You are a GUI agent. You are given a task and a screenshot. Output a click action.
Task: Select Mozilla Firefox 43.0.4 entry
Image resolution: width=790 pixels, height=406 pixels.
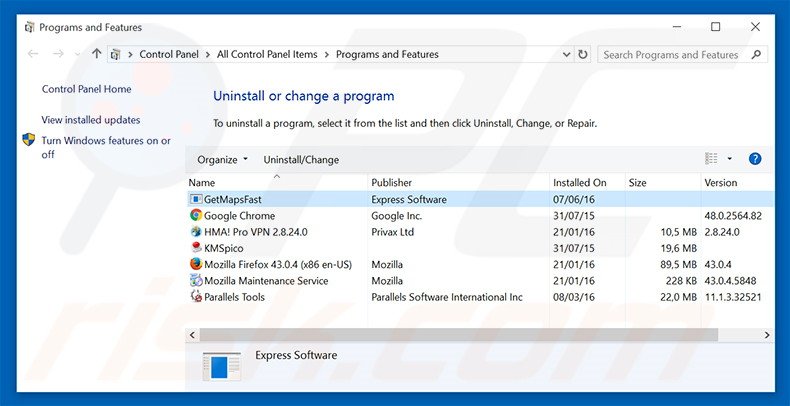point(278,264)
